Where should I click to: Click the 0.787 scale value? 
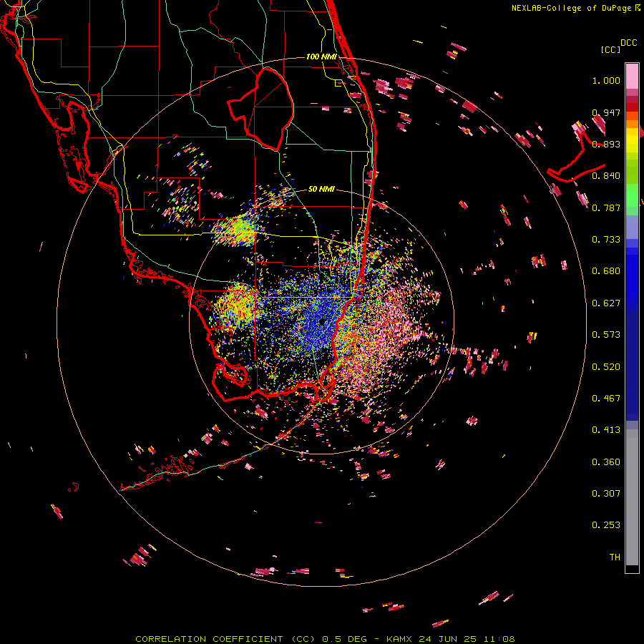click(606, 208)
